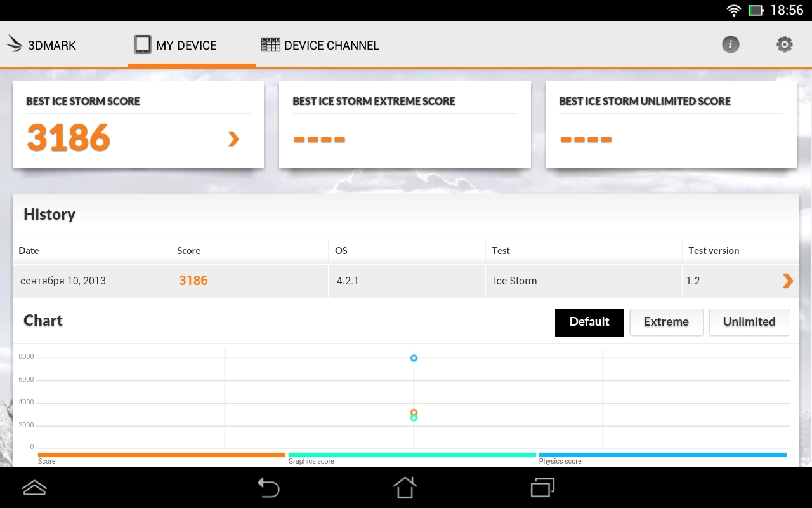Tap the up-arrow drawer icon in navigation bar
The image size is (812, 508).
34,488
